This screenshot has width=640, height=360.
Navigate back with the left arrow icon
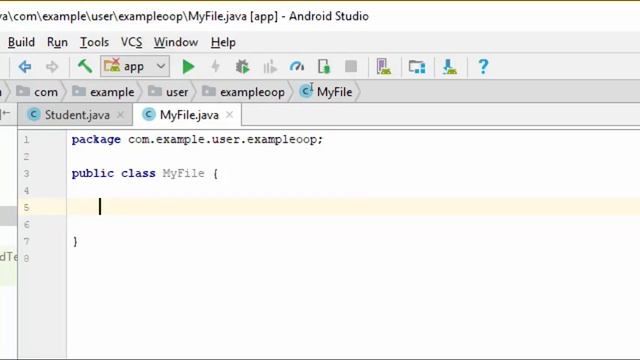pyautogui.click(x=24, y=67)
